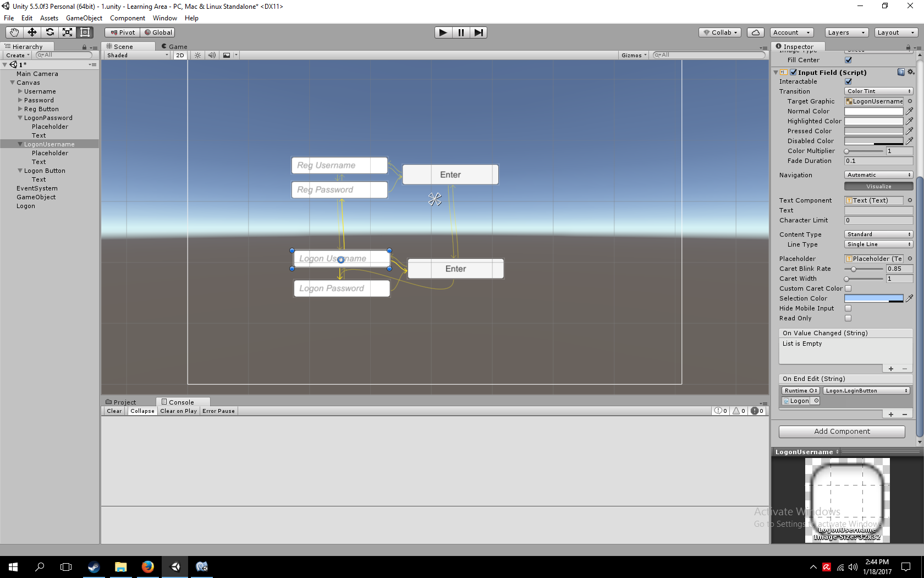Toggle Collapse in Console

point(142,411)
